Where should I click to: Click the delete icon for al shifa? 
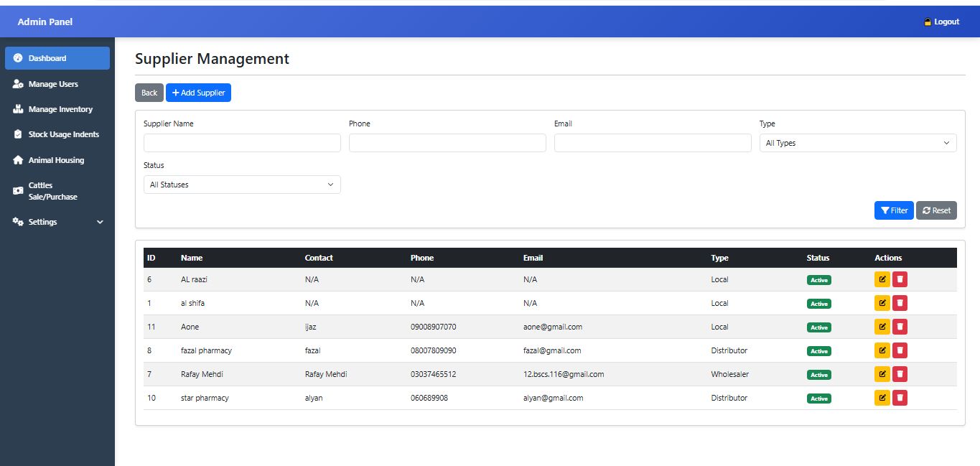point(900,303)
